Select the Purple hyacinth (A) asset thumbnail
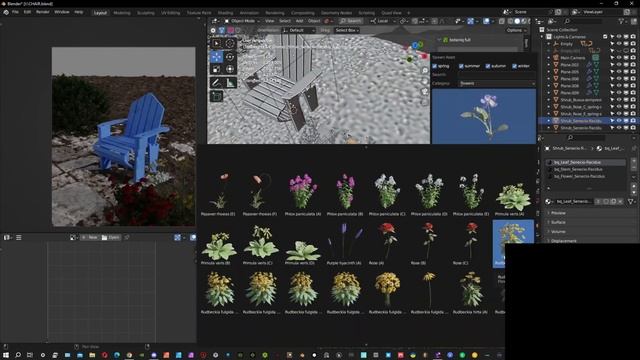 point(344,244)
